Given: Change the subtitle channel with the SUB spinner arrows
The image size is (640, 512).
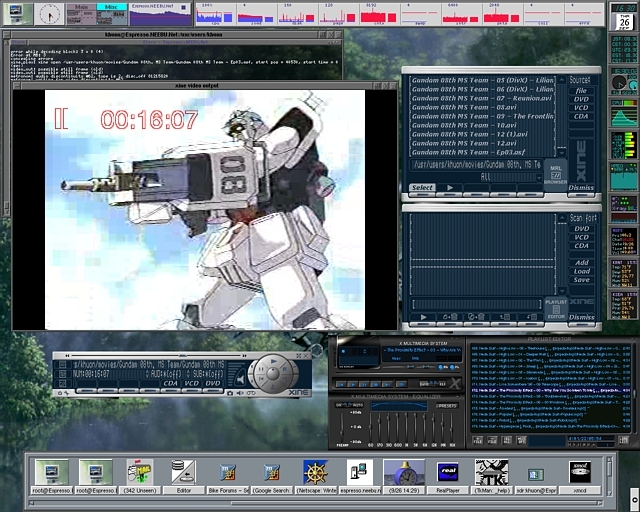Looking at the screenshot, I should (x=189, y=374).
